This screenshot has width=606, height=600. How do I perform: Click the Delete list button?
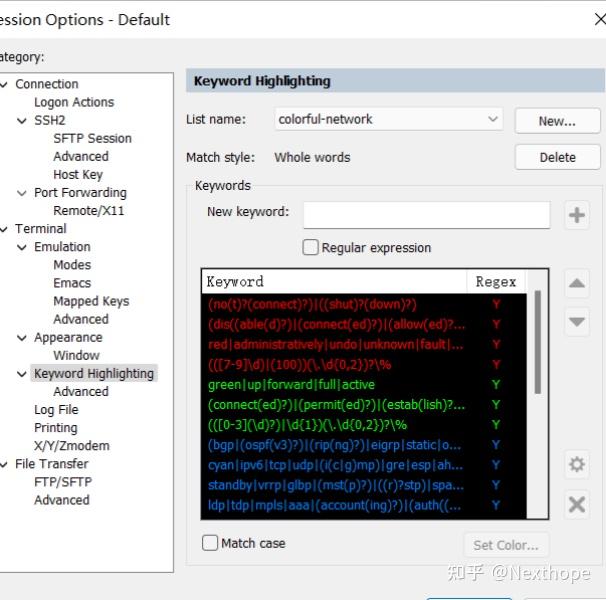557,157
